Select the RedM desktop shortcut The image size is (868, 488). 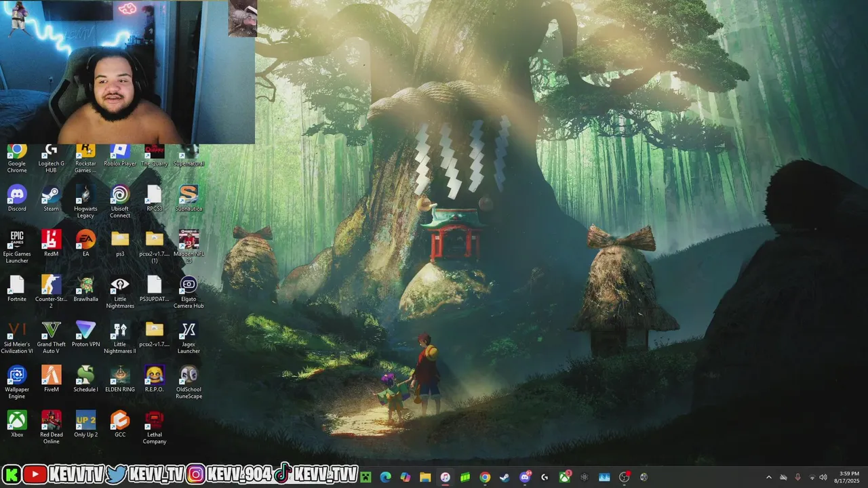pyautogui.click(x=51, y=243)
